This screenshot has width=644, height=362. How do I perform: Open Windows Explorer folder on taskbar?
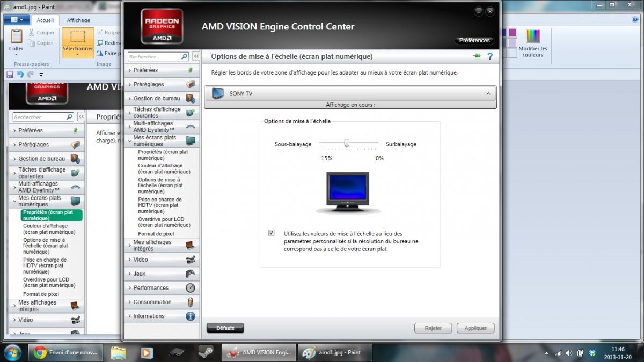coord(118,353)
